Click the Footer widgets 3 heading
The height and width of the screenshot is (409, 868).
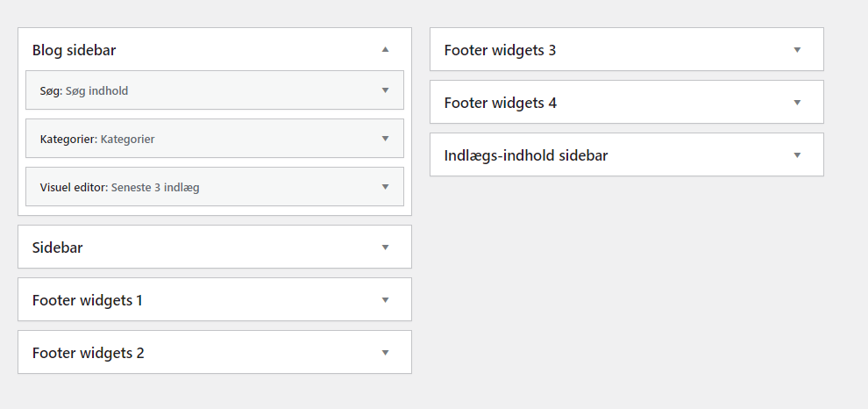(x=501, y=50)
